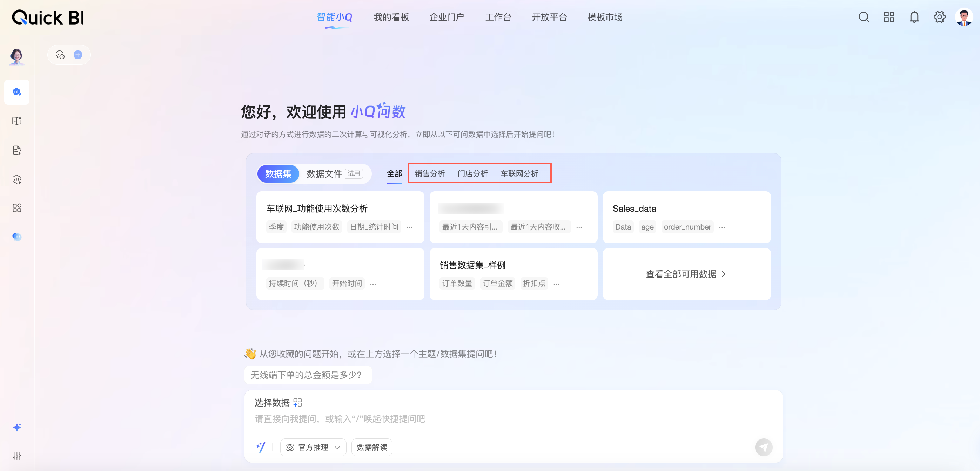Open the 企业门户 top navigation tab
Screen dimensions: 980x471
[447, 17]
